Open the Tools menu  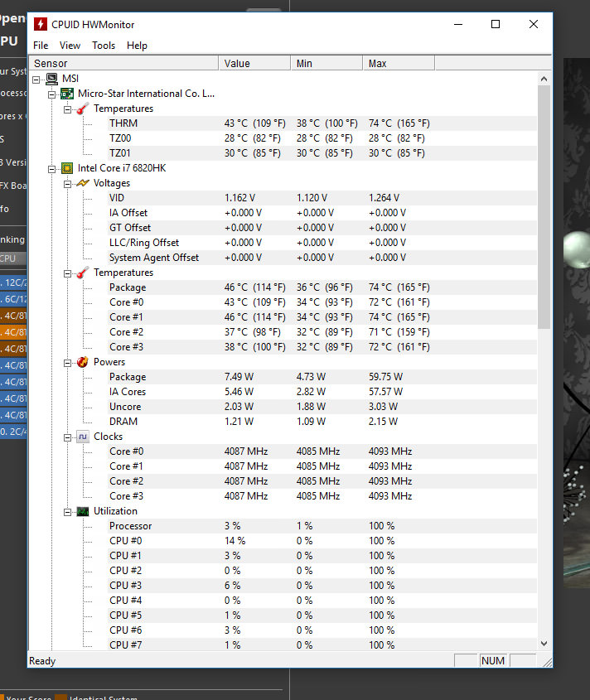tap(104, 45)
